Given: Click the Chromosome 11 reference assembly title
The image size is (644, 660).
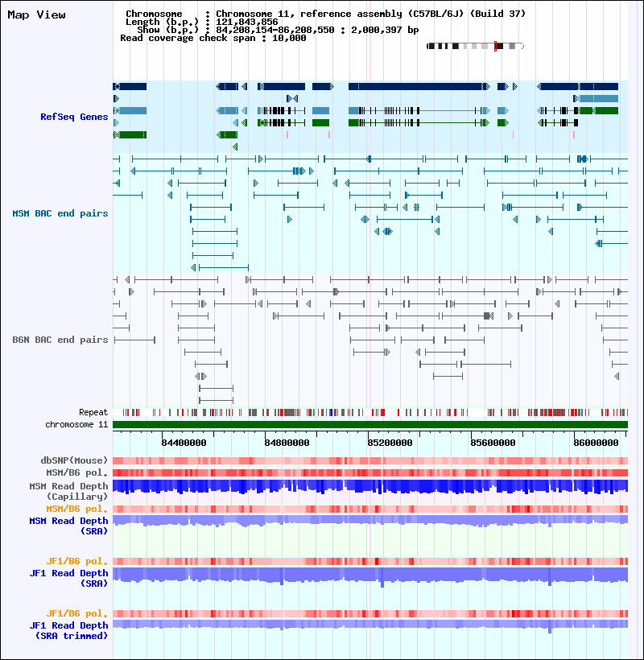Looking at the screenshot, I should coord(326,14).
